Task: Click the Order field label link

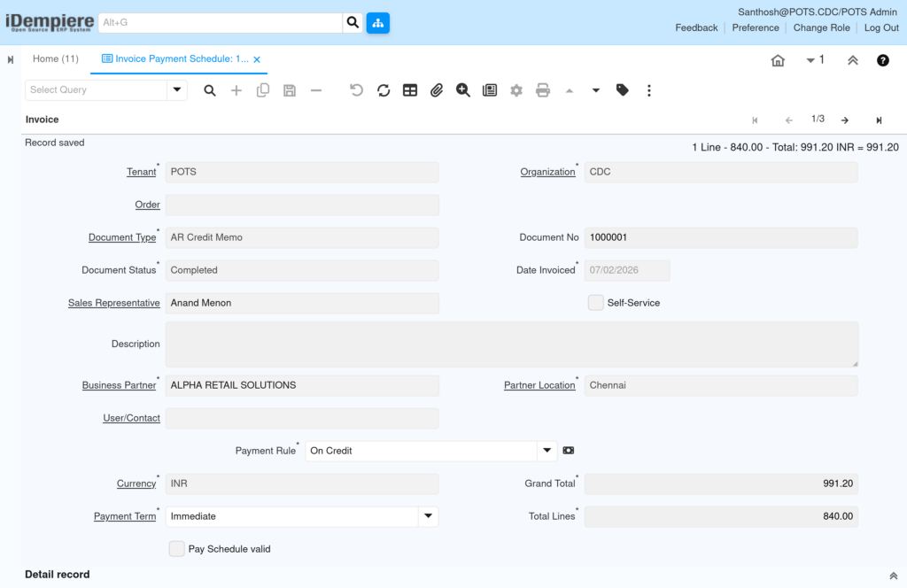Action: pyautogui.click(x=147, y=205)
